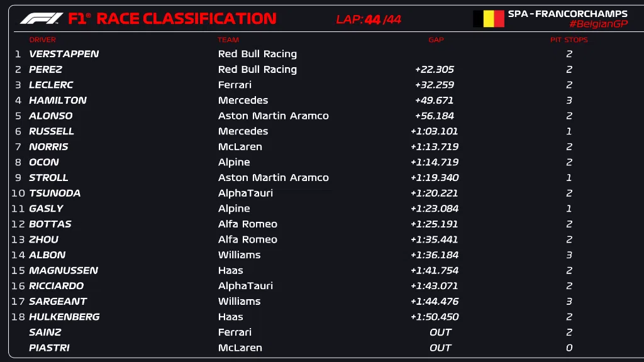
Task: Click the +22.305 gap for PEREZ
Action: pos(434,70)
